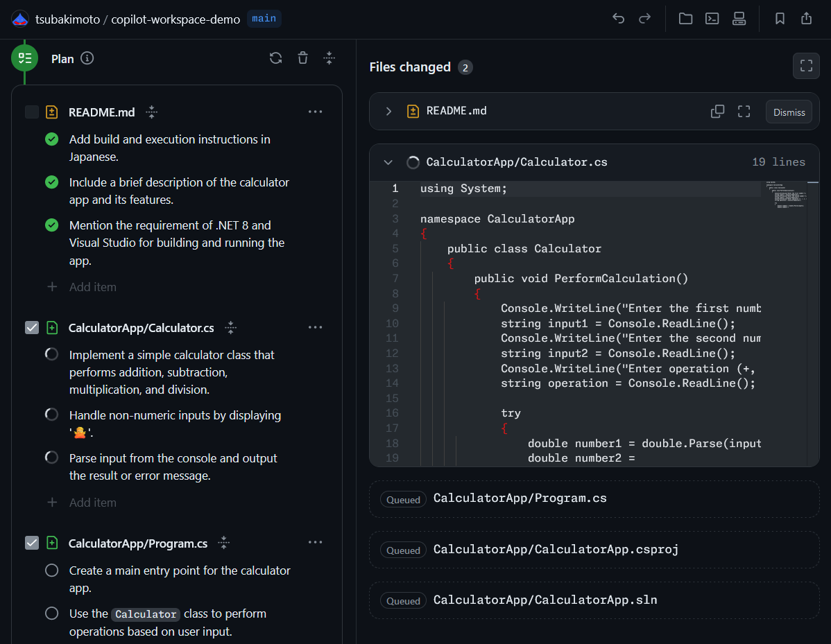Toggle the 'Add build and execution instructions' check
831x644 pixels.
(52, 139)
